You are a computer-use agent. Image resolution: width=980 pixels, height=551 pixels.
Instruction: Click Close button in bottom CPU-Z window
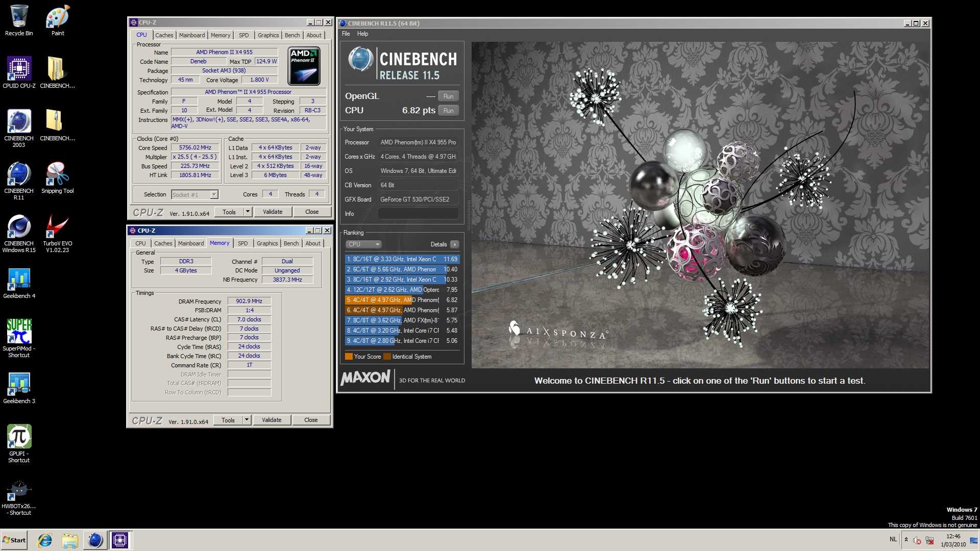pyautogui.click(x=311, y=420)
